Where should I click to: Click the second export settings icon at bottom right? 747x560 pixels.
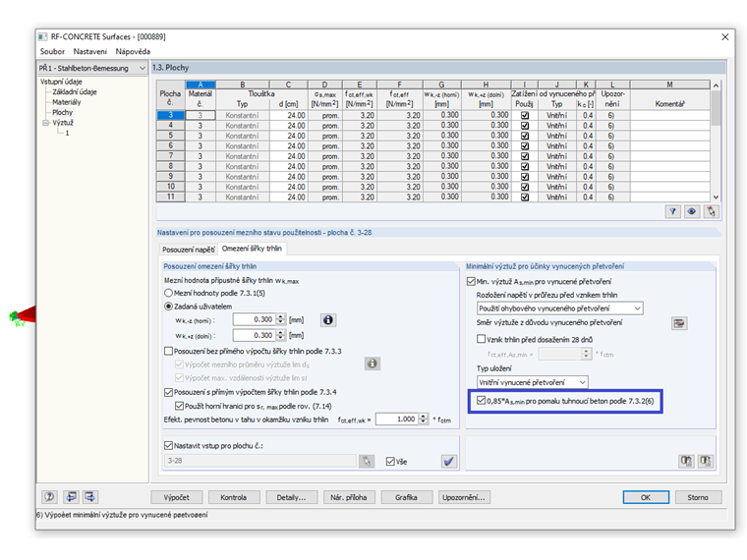click(706, 461)
